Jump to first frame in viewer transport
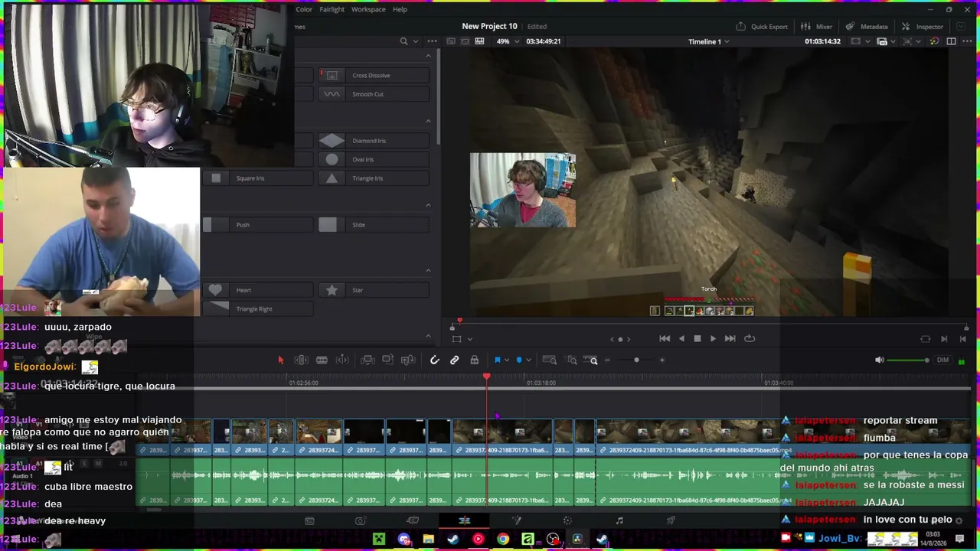The image size is (980, 551). (664, 339)
